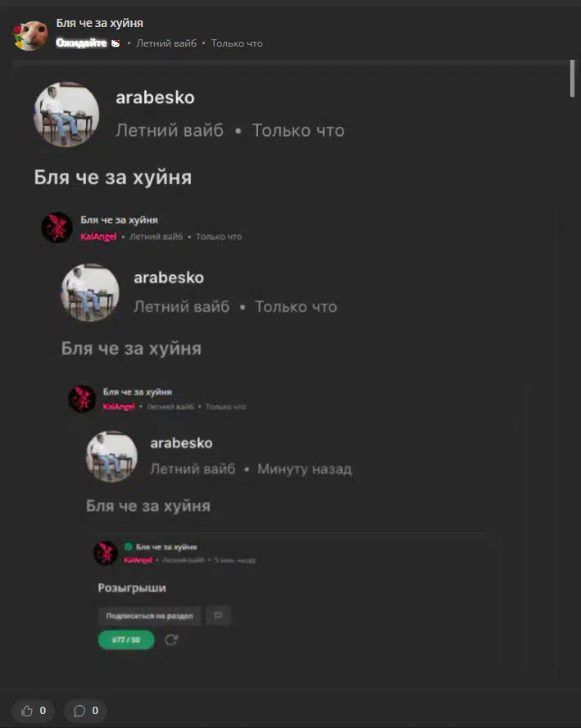This screenshot has width=581, height=728.
Task: Click the third arabesko avatar with Минуту назад
Action: 111,456
